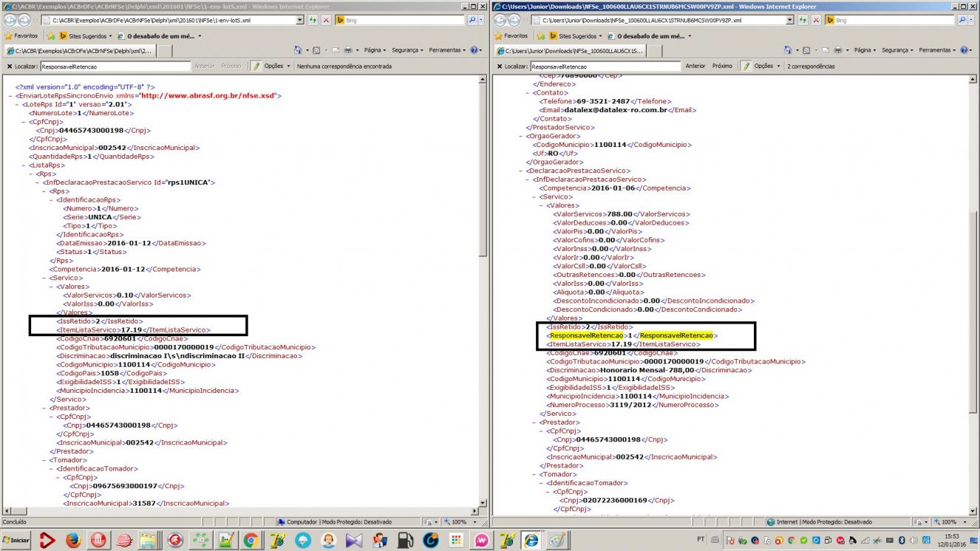Click the home icon in the 1-env-lotS.xml window

299,50
